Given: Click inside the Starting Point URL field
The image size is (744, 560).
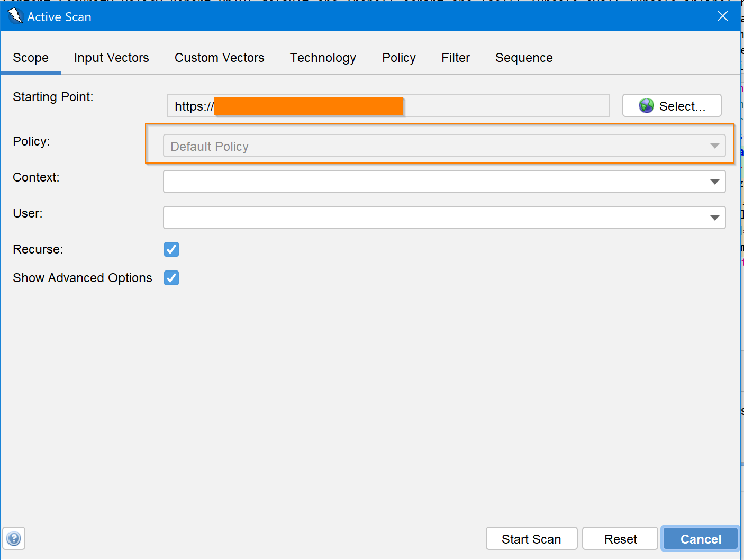Looking at the screenshot, I should (476, 105).
